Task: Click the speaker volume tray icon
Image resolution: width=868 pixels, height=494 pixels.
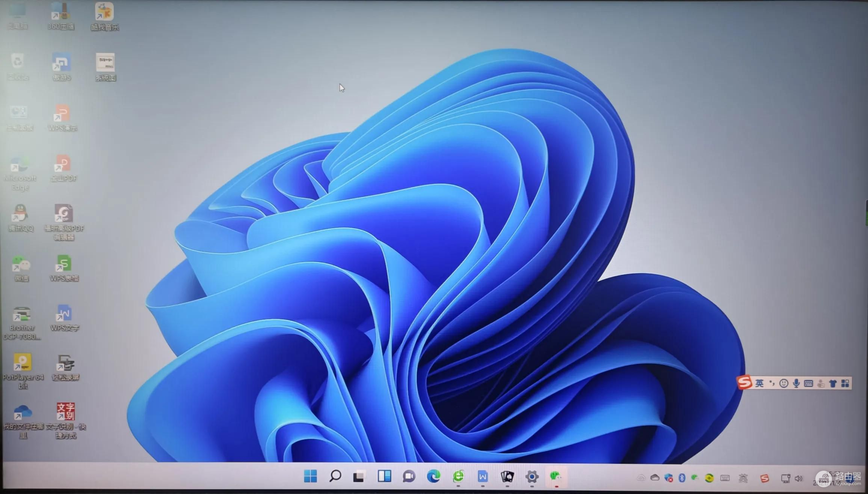Action: [x=799, y=478]
